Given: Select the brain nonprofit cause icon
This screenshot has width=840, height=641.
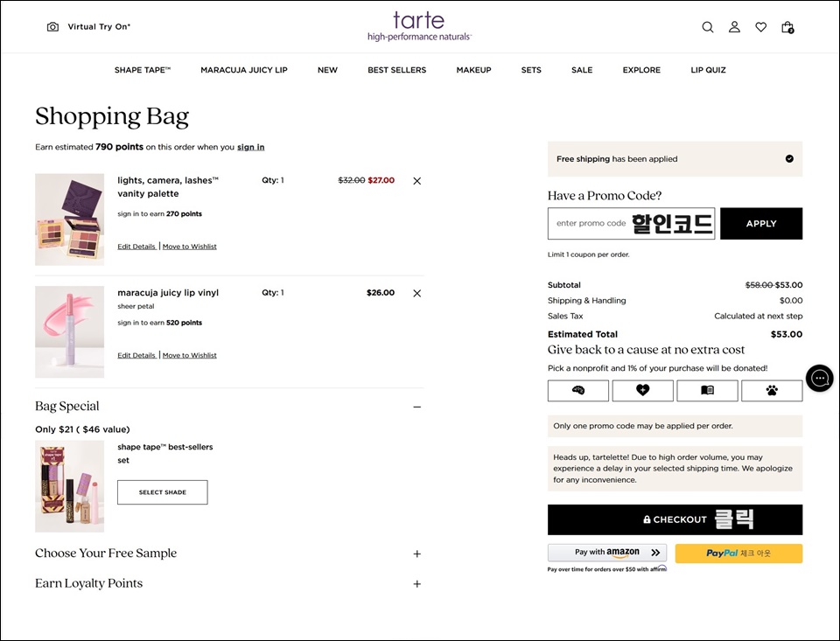Looking at the screenshot, I should tap(578, 390).
